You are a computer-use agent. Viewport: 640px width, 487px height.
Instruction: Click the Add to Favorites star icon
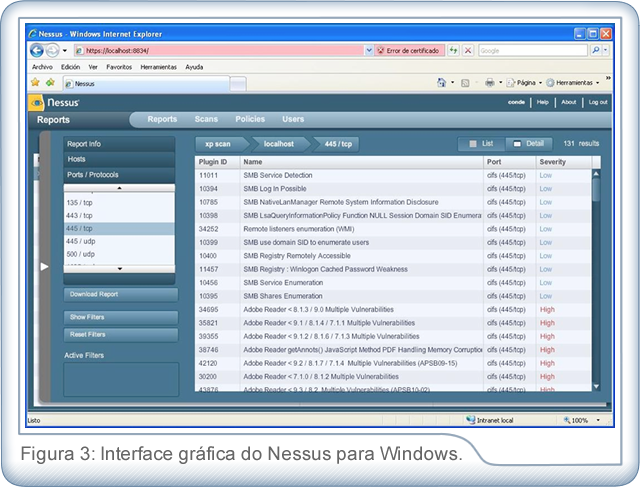coord(50,82)
